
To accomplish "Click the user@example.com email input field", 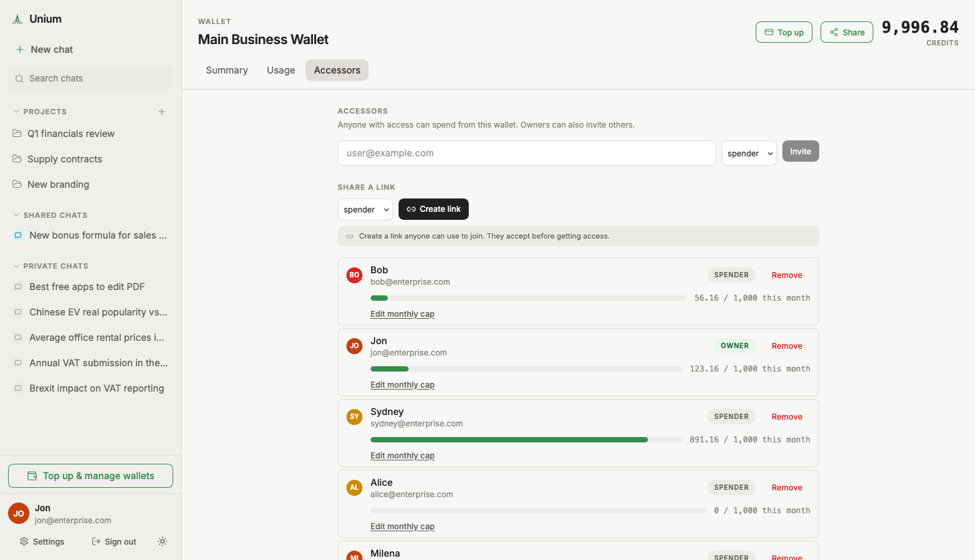I will (x=527, y=153).
